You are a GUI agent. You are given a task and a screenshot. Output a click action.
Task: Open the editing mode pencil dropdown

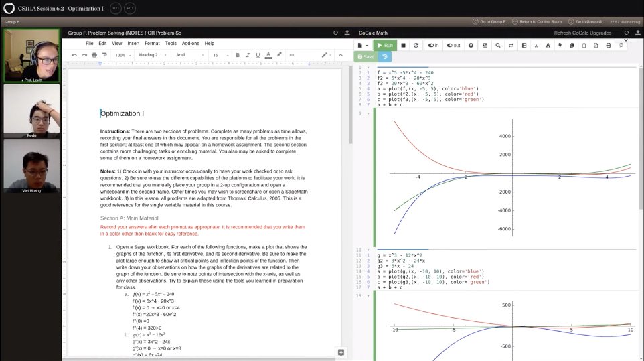point(327,55)
